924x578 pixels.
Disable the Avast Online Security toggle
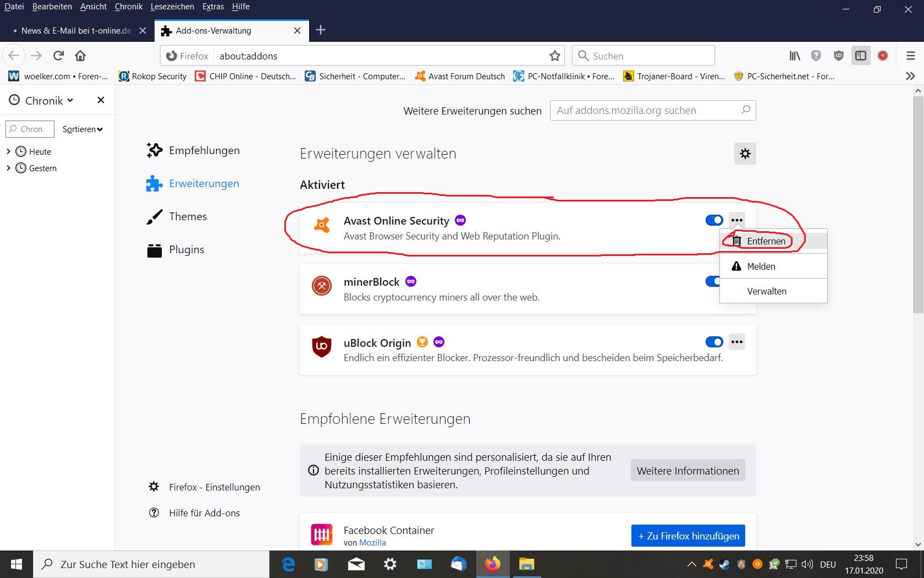pyautogui.click(x=714, y=220)
